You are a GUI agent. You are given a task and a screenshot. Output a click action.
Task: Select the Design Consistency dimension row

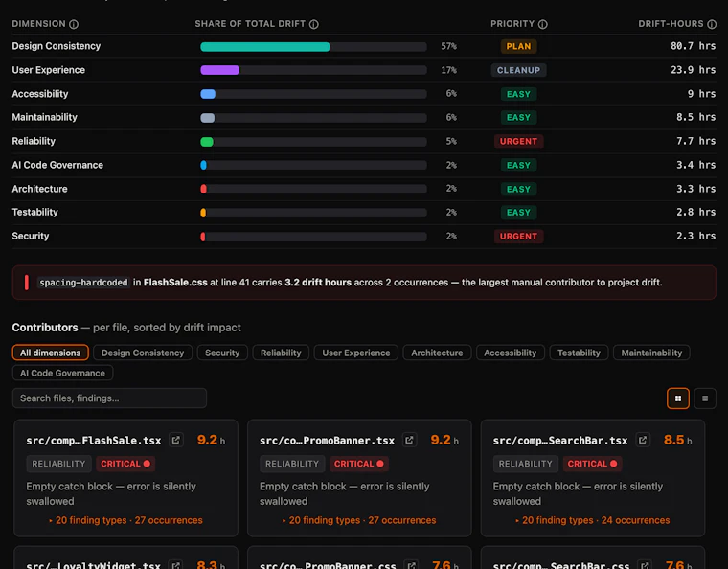click(x=364, y=46)
